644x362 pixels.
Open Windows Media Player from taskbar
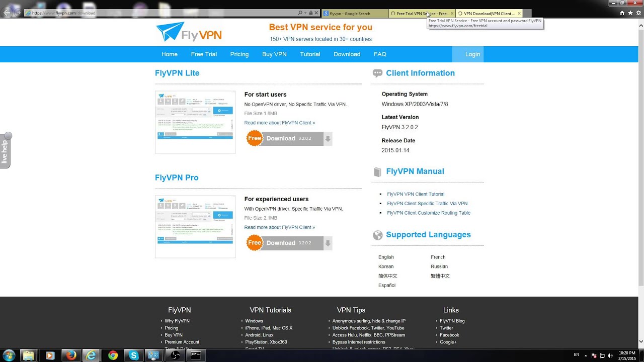pyautogui.click(x=50, y=355)
